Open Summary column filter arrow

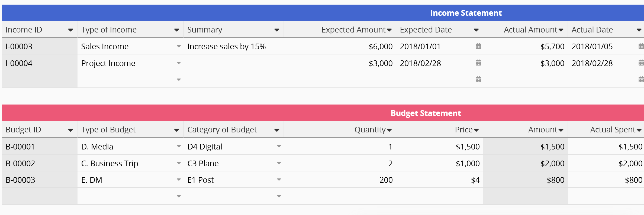277,30
